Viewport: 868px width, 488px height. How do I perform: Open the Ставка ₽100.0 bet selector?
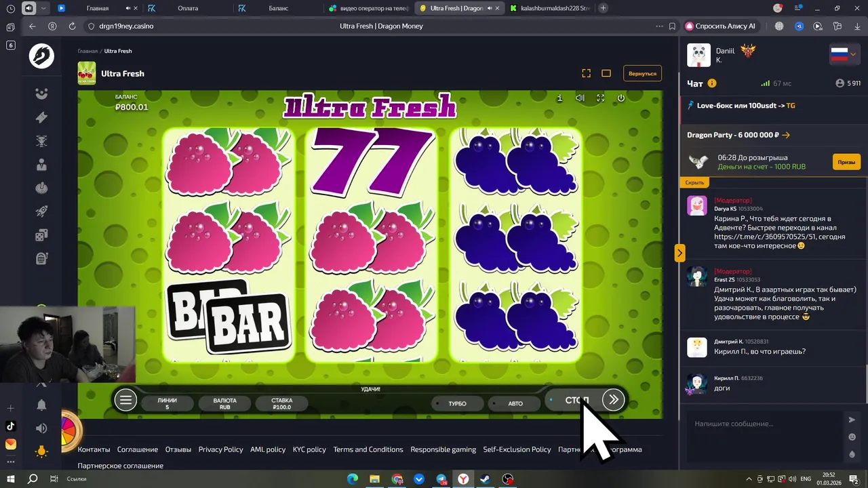[x=281, y=403]
